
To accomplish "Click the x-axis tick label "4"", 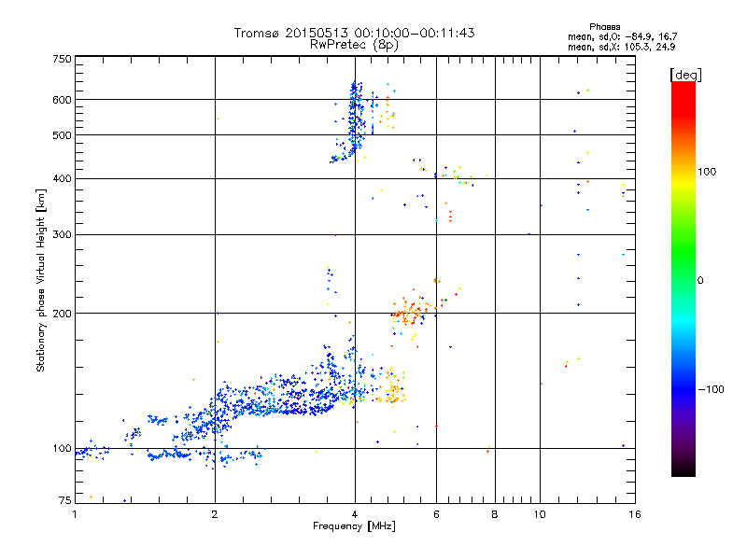I will 355,514.
